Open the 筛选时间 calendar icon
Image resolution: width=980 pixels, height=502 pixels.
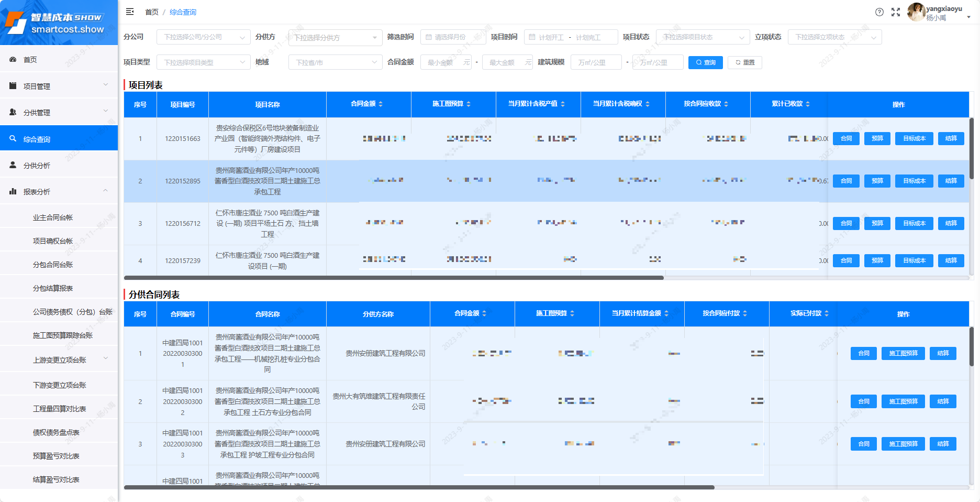428,37
